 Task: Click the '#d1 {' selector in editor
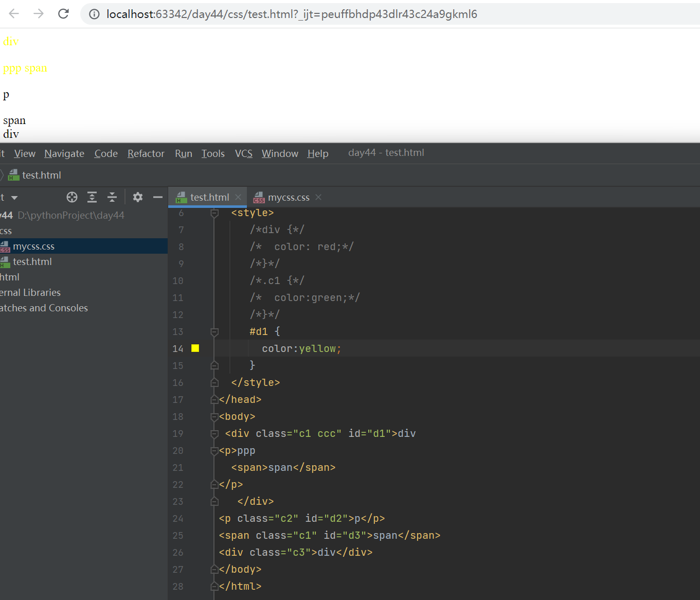click(x=265, y=331)
